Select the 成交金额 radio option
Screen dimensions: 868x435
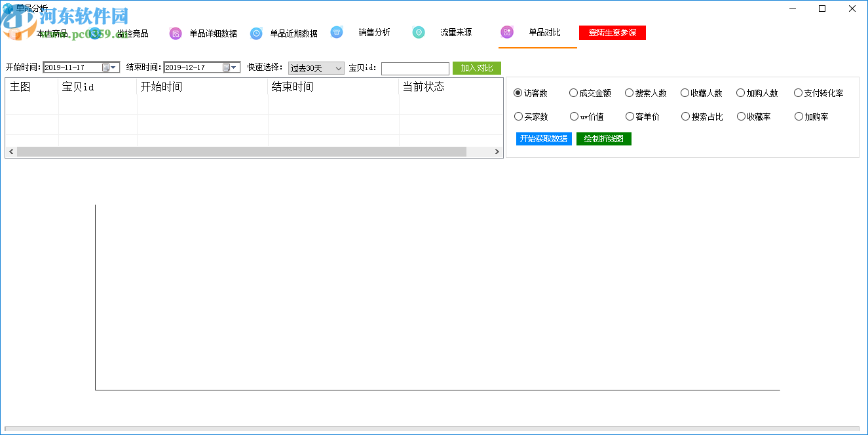click(573, 92)
